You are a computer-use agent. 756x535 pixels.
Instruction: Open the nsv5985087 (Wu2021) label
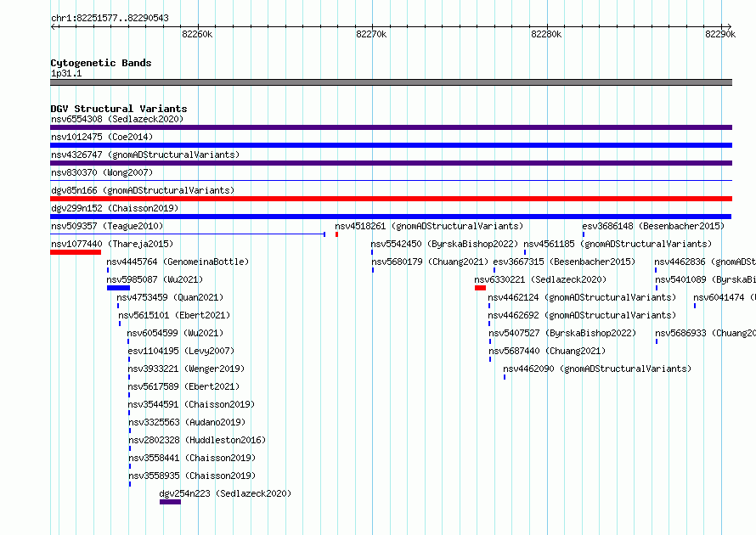pyautogui.click(x=155, y=279)
